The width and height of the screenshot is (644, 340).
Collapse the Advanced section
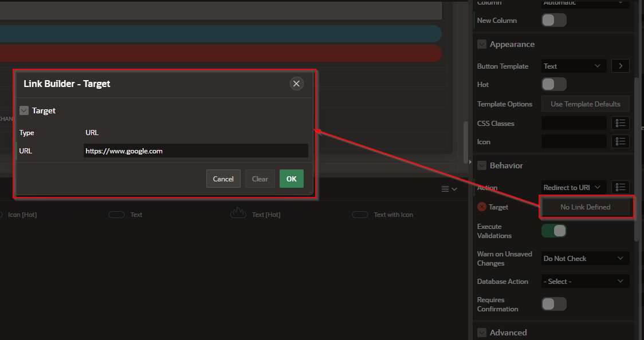tap(482, 333)
